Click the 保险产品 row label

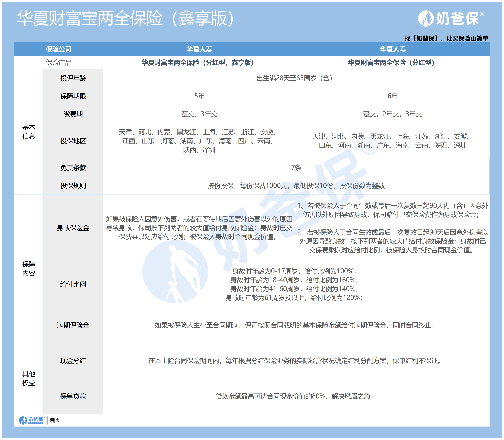click(x=58, y=63)
